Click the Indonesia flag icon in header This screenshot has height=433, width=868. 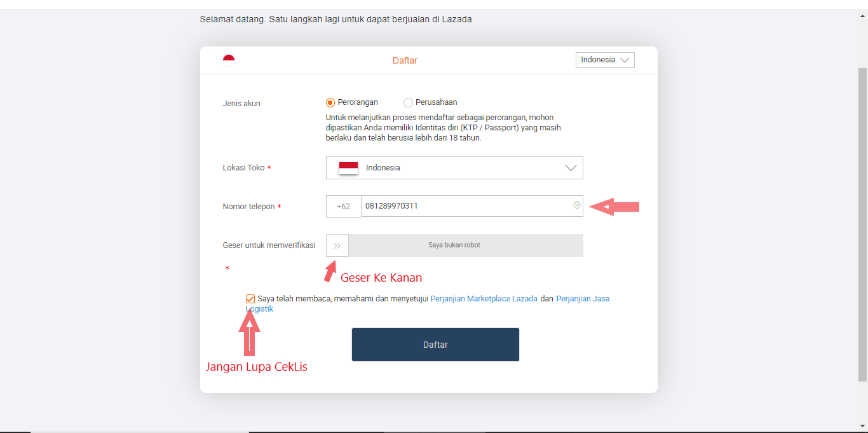coord(229,60)
